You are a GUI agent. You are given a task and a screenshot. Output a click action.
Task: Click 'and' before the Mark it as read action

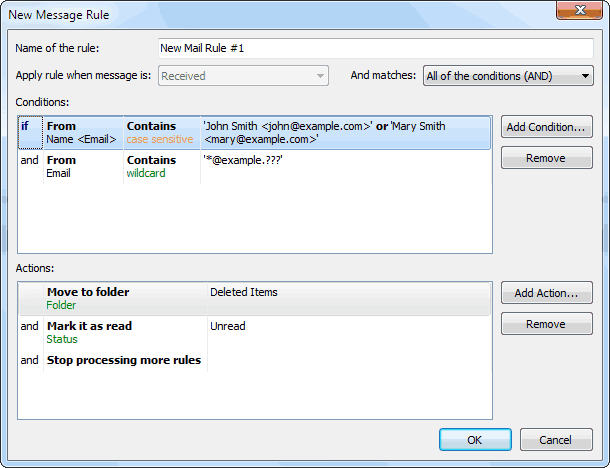click(30, 326)
